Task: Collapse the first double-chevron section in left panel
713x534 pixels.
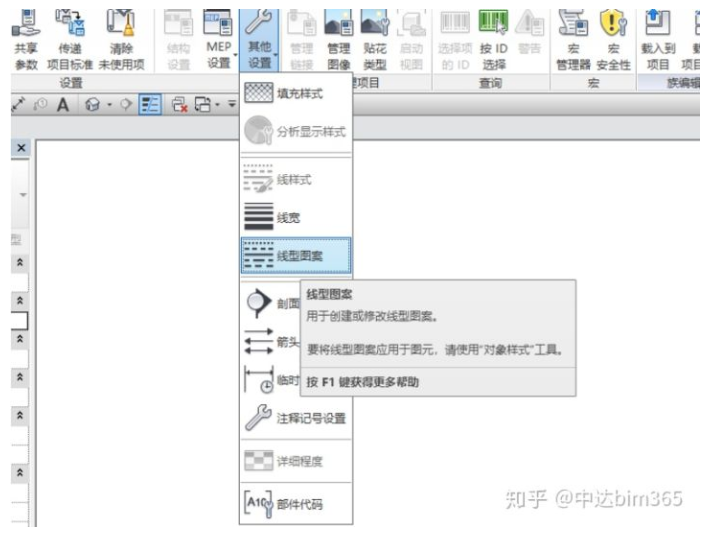Action: [20, 260]
